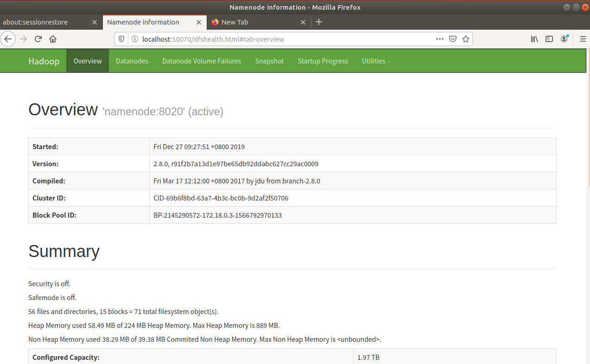The height and width of the screenshot is (364, 590).
Task: Close the Namenode information tab
Action: [199, 22]
